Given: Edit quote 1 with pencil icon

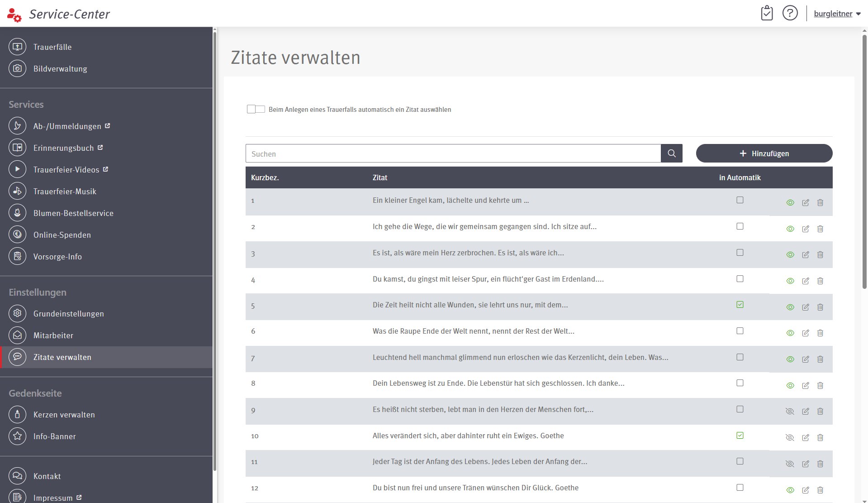Looking at the screenshot, I should tap(806, 202).
